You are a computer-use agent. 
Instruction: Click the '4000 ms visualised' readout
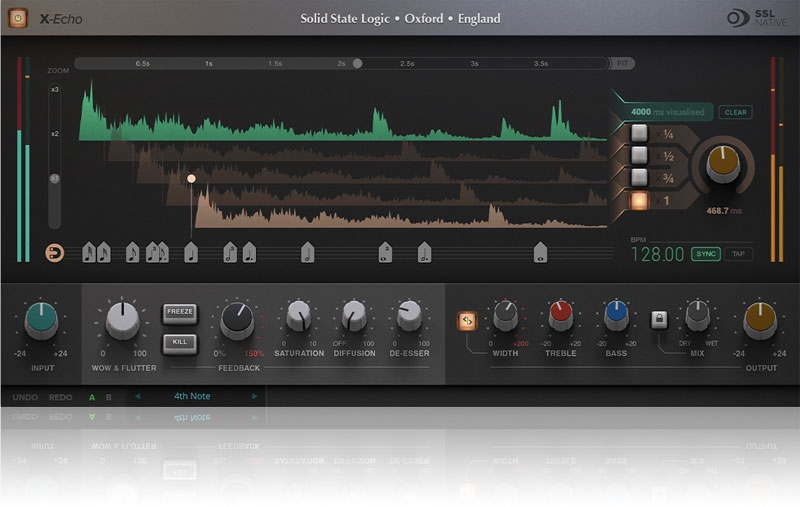[x=667, y=112]
